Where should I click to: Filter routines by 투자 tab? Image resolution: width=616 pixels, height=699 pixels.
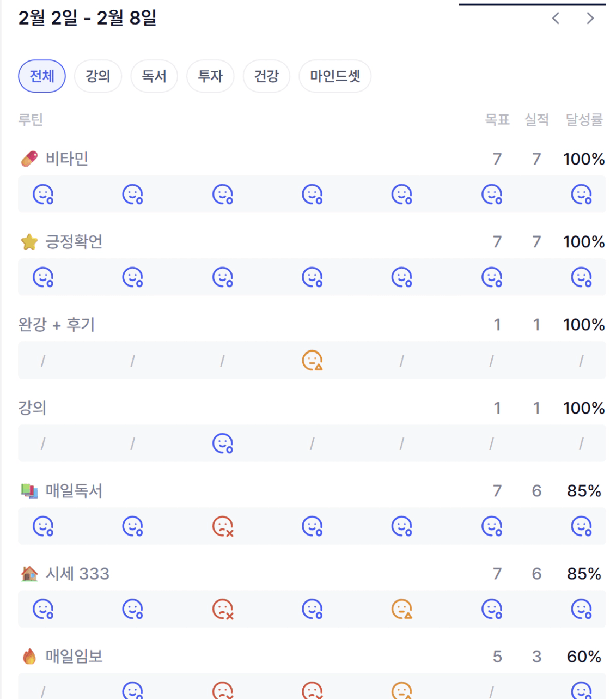(210, 76)
